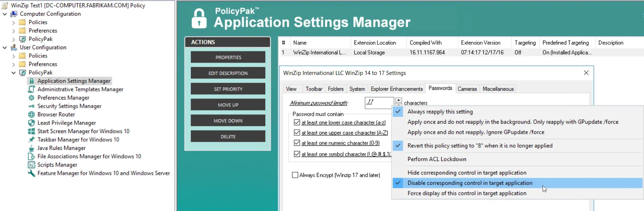
Task: Click Preferences folder icon under User Configuration
Action: [x=22, y=64]
